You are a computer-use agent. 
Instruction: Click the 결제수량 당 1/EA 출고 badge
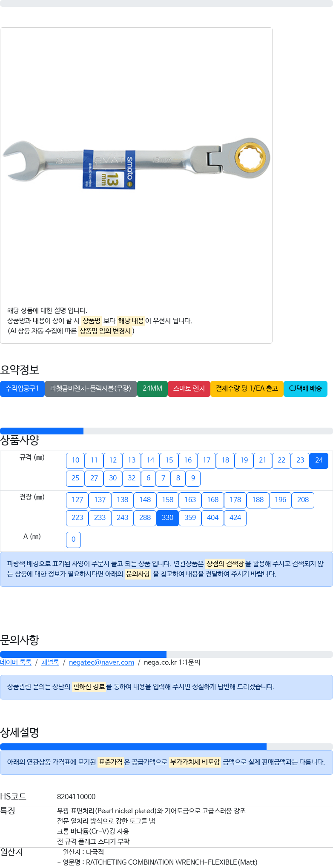pos(247,388)
